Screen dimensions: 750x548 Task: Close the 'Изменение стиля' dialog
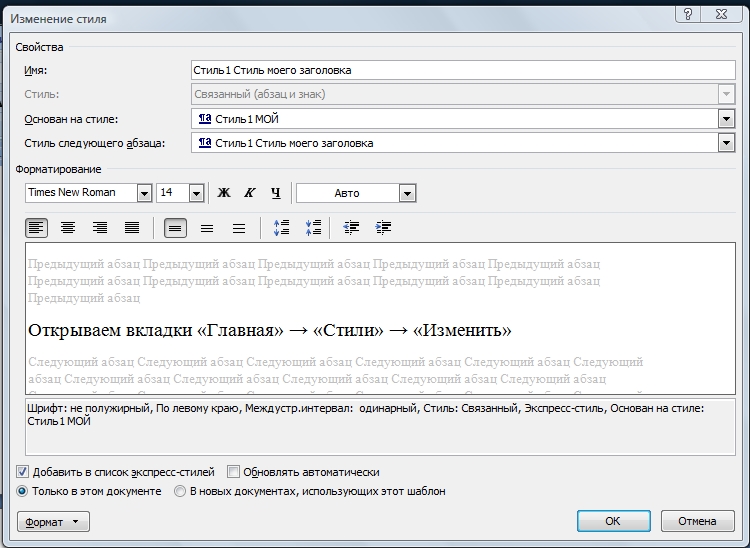click(x=721, y=14)
